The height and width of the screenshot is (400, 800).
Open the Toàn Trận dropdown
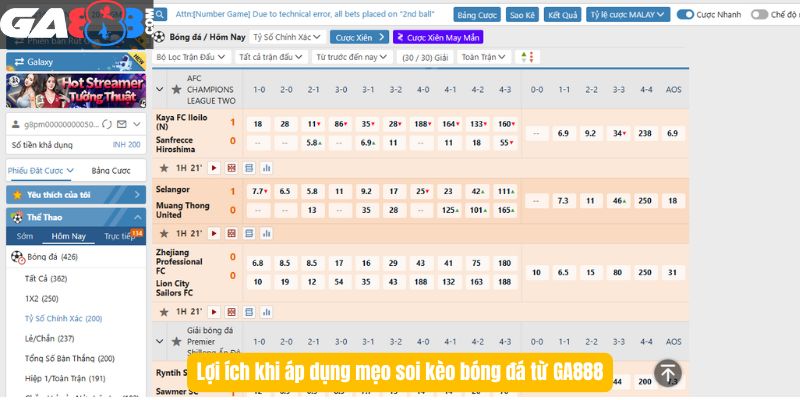pyautogui.click(x=484, y=57)
